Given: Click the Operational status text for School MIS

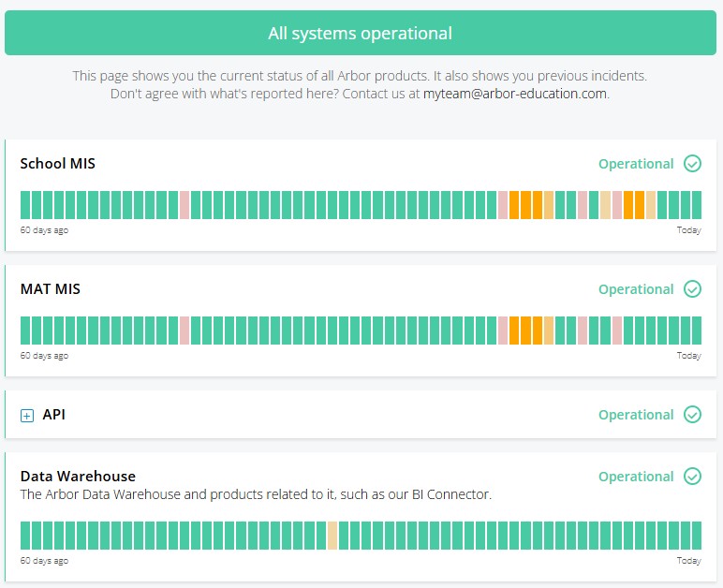Looking at the screenshot, I should [x=636, y=164].
